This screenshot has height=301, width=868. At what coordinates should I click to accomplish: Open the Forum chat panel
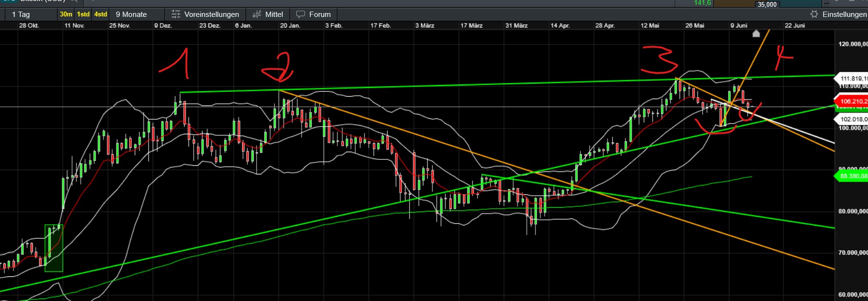tap(313, 14)
